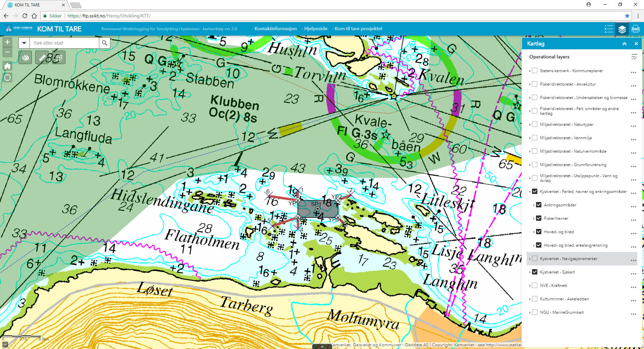
Task: Collapse the Kartlag panel with double chevron
Action: pos(625,44)
